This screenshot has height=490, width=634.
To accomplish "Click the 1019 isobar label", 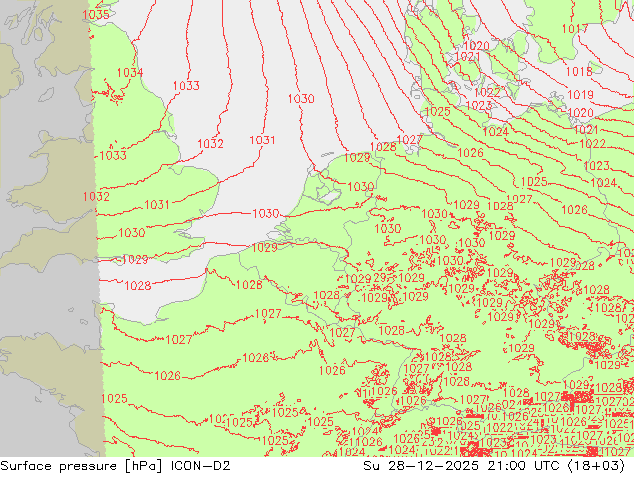I will coord(581,95).
